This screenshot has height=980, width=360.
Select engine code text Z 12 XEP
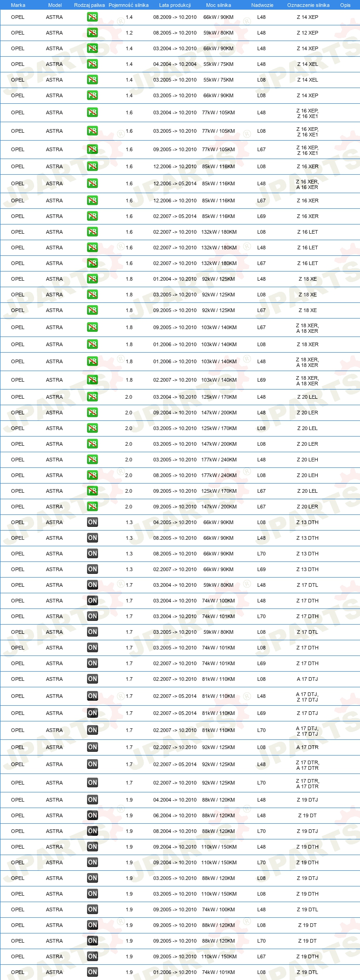coord(308,33)
